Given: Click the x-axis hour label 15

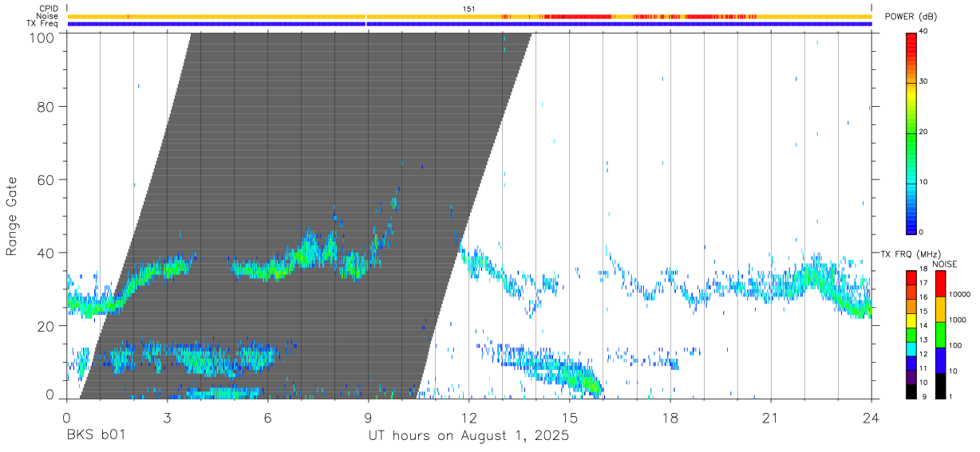Looking at the screenshot, I should tap(569, 418).
